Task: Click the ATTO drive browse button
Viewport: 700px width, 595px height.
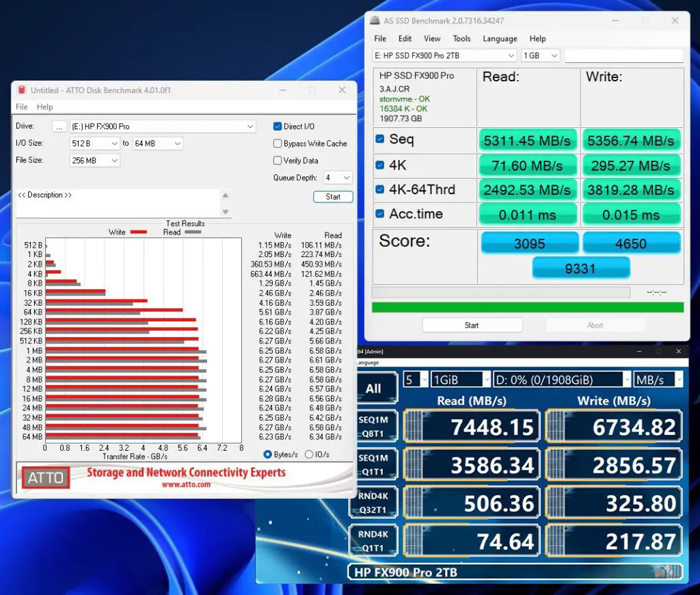Action: click(x=59, y=127)
